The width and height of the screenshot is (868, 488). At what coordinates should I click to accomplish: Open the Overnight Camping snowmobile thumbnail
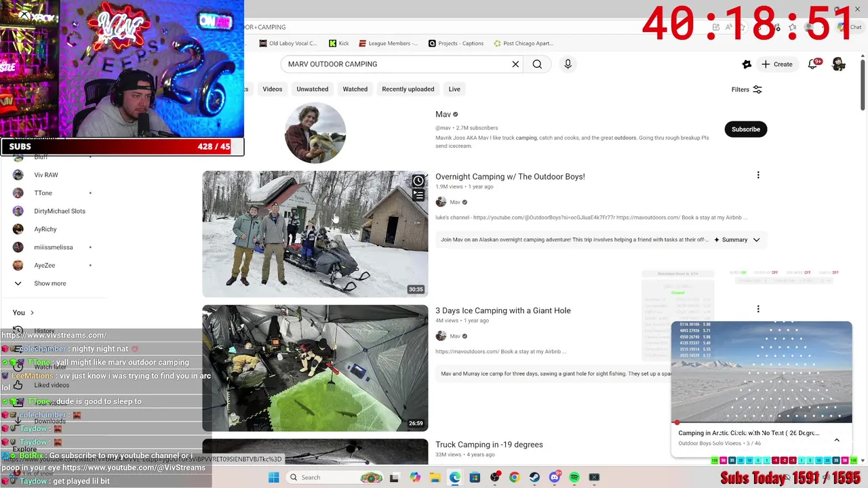[315, 234]
